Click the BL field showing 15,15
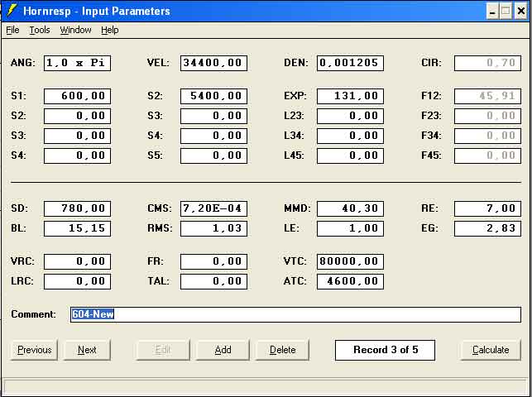 pos(77,228)
